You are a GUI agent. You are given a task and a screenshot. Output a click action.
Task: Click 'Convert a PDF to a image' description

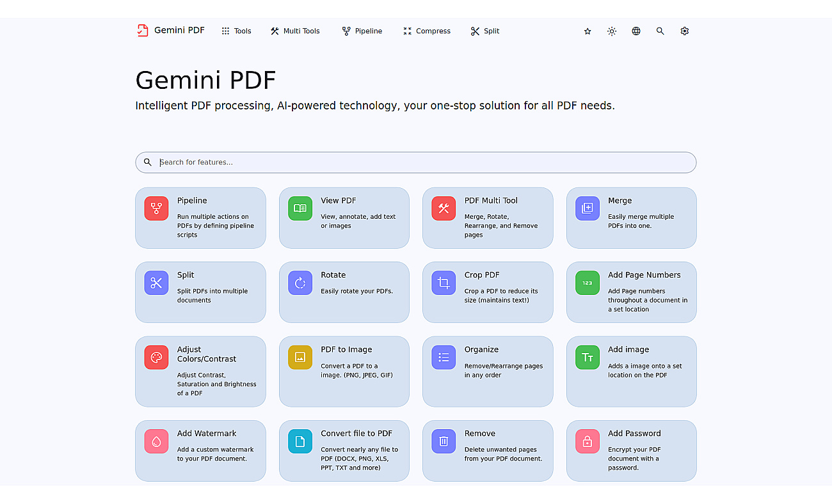pos(357,370)
